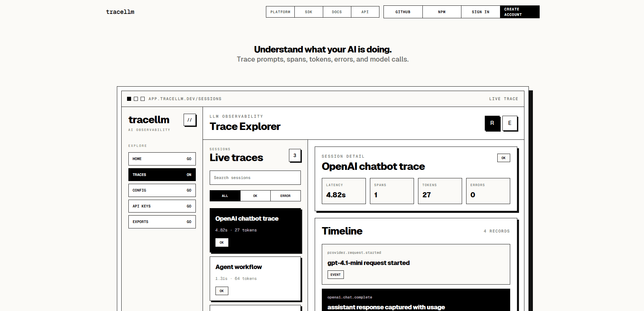Click the EVENT tag on request started
The height and width of the screenshot is (311, 644).
(x=336, y=275)
